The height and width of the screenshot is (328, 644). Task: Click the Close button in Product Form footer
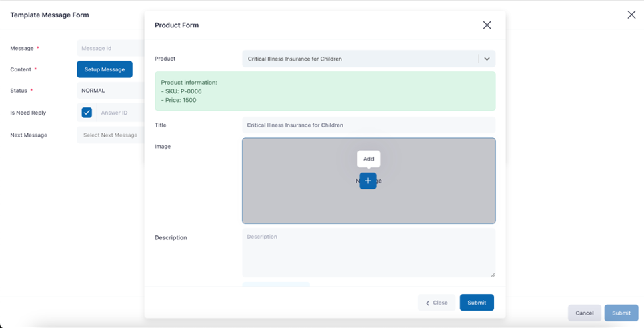coord(437,303)
